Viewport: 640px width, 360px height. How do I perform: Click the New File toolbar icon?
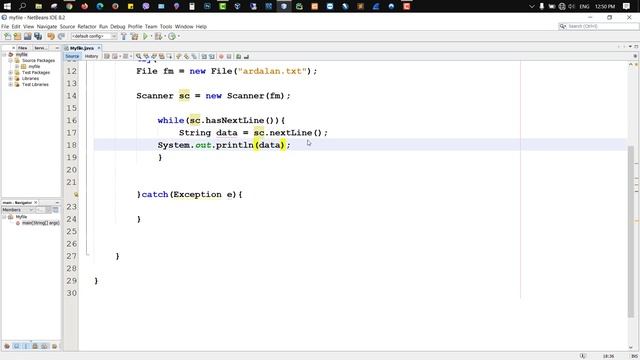click(x=7, y=36)
